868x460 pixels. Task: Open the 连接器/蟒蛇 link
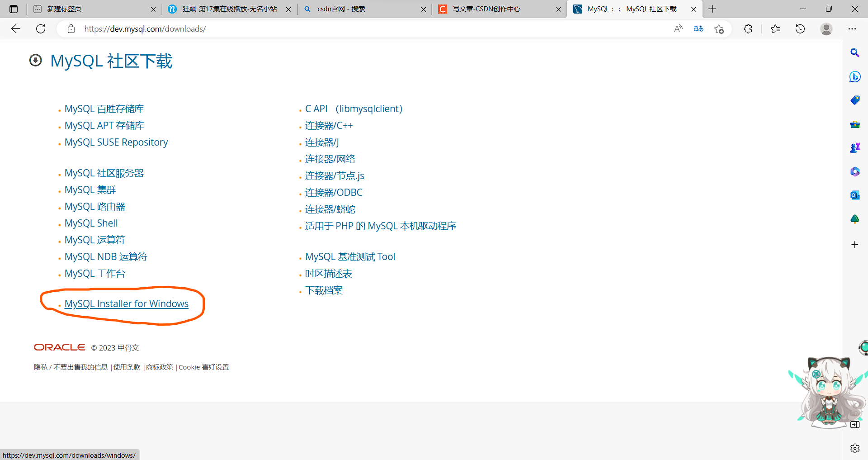pyautogui.click(x=330, y=209)
